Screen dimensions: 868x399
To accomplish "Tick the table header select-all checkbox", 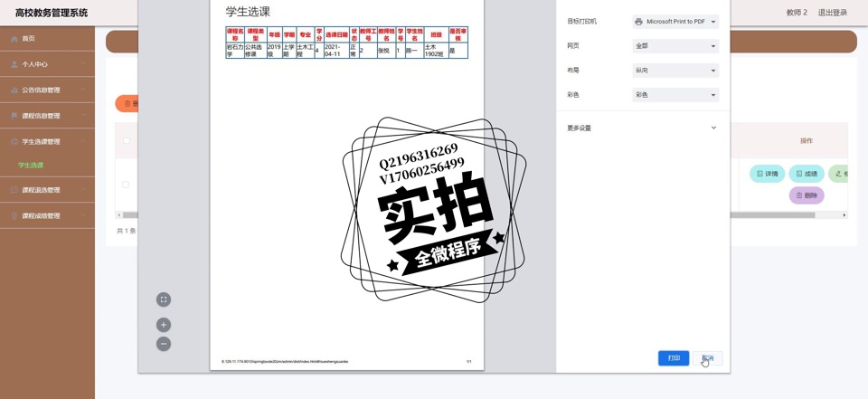I will click(x=127, y=141).
